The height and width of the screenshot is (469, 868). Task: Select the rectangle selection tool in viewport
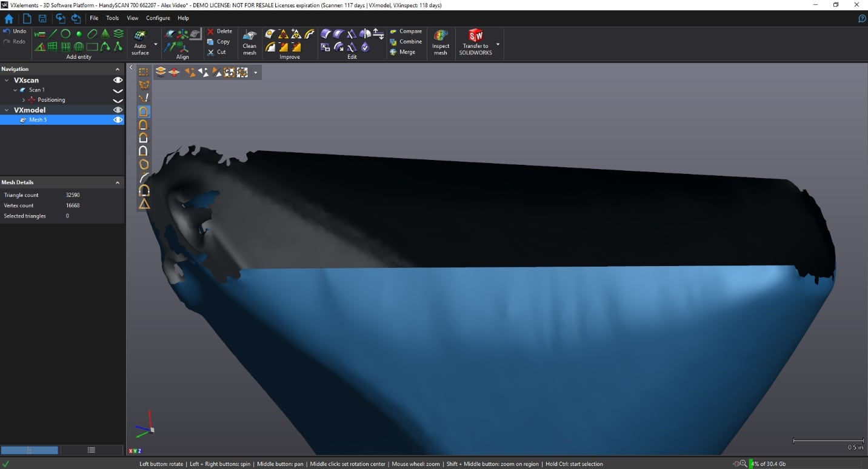pos(144,72)
